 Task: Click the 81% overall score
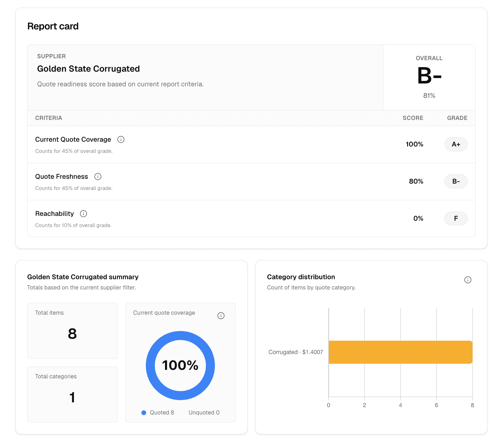click(x=429, y=96)
